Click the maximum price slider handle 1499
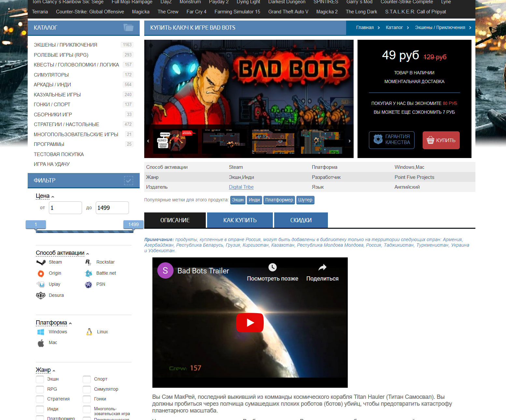 click(x=134, y=224)
